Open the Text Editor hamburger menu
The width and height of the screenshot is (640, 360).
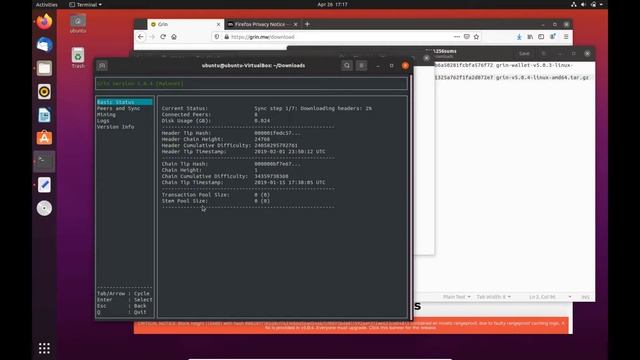pyautogui.click(x=544, y=53)
